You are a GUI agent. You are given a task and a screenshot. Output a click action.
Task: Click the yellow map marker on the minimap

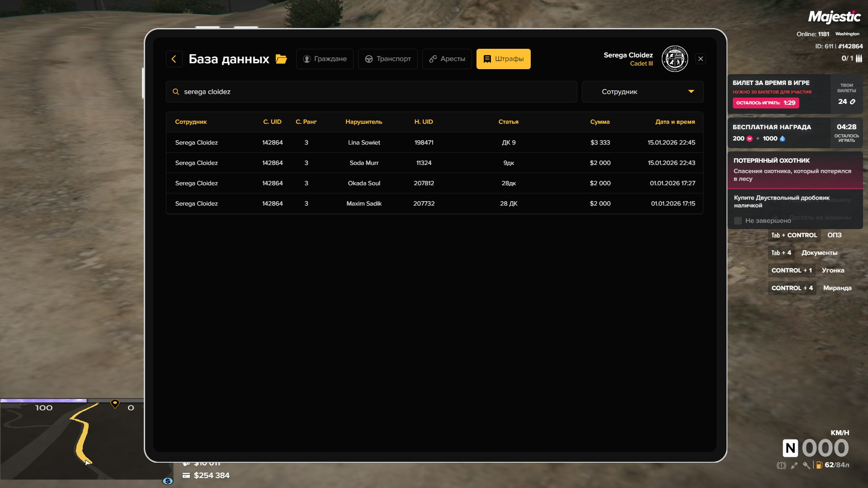click(x=115, y=404)
